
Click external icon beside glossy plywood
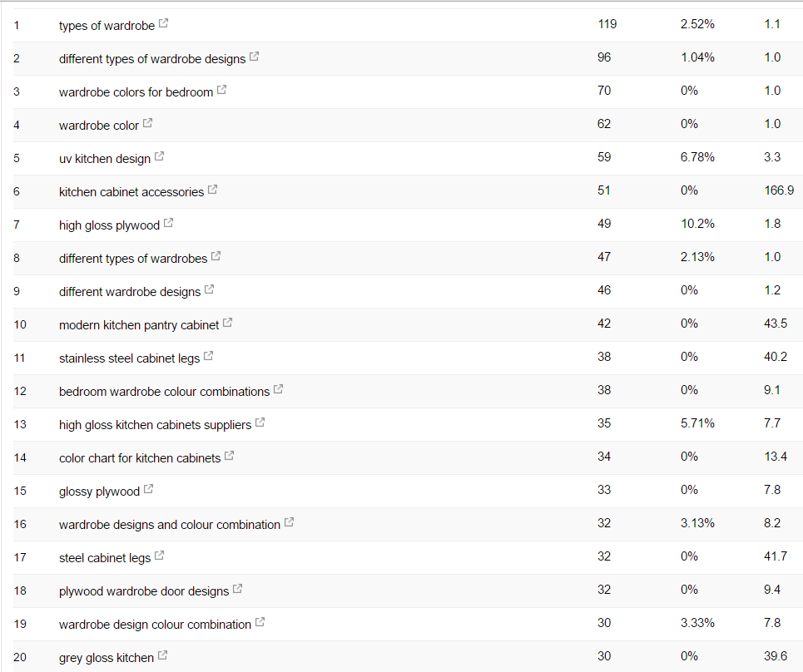[148, 489]
